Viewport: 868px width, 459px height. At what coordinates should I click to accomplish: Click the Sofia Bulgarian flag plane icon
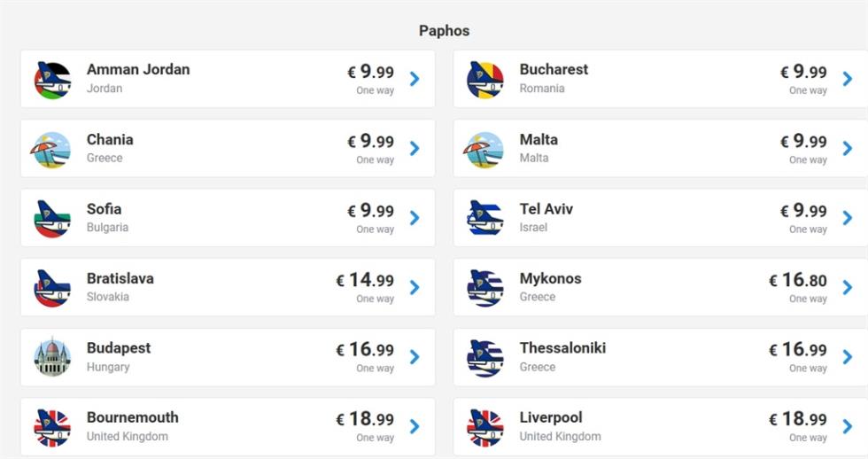52,219
